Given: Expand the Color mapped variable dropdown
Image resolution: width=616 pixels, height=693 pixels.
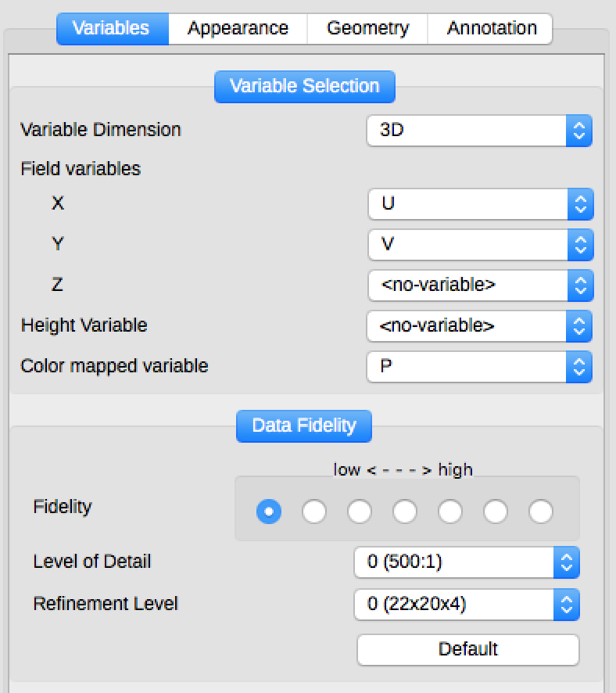Looking at the screenshot, I should [x=479, y=367].
